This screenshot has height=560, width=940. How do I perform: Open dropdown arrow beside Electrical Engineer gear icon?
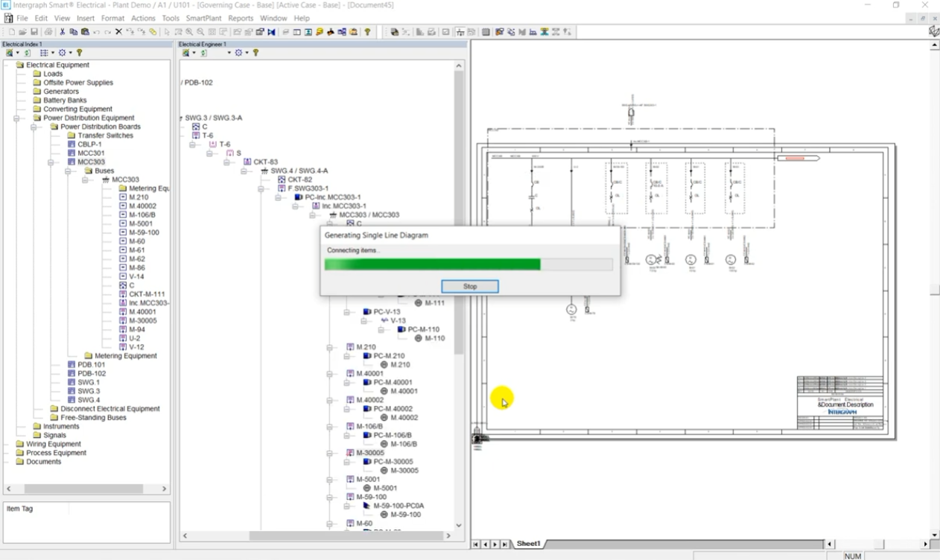coord(247,53)
